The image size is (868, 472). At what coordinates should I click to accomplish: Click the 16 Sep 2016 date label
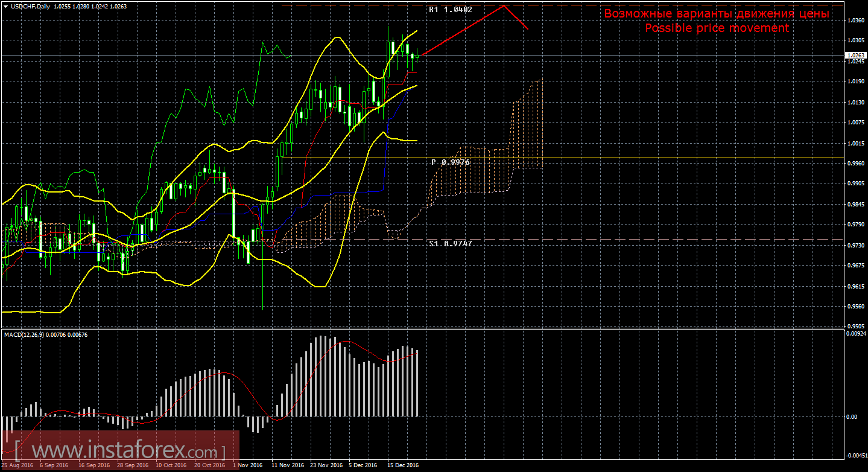(93, 466)
